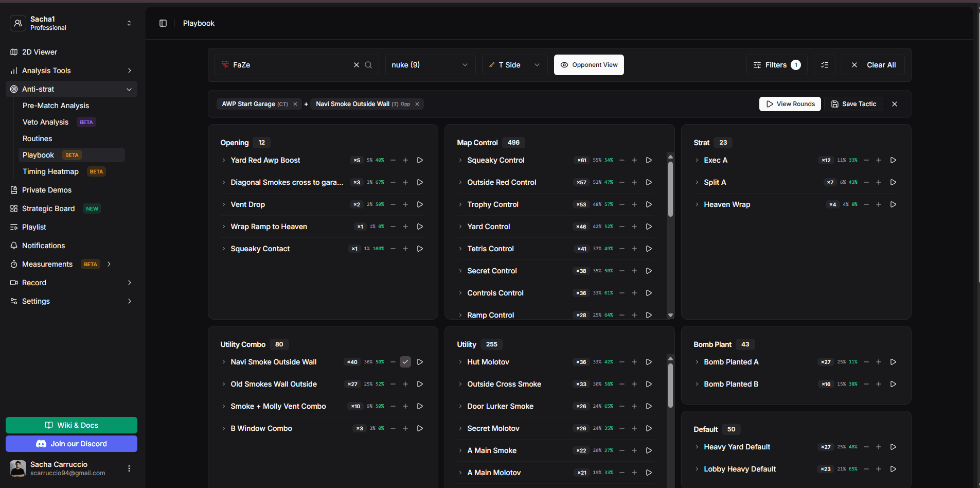Open user options menu beside Sacha Carruccio
980x488 pixels.
coord(129,468)
